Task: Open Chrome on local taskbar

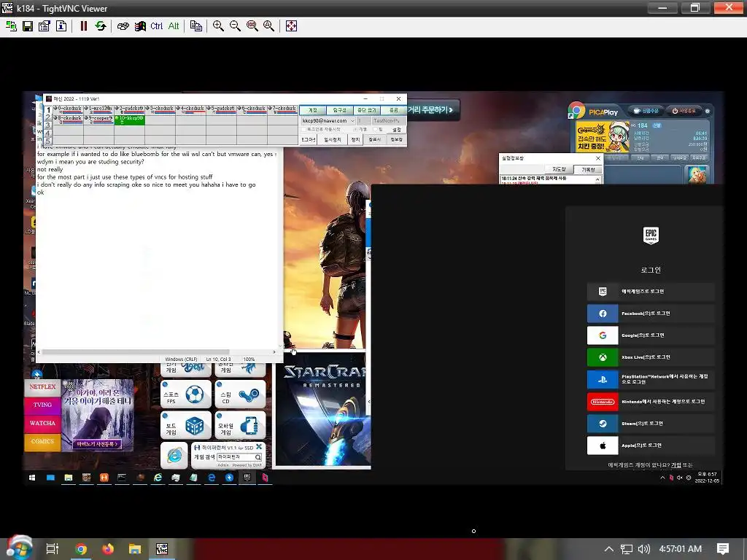Action: pos(81,549)
